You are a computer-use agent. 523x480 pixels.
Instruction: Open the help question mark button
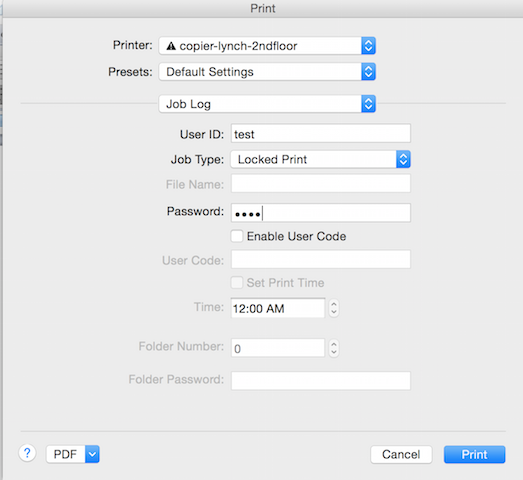[27, 453]
